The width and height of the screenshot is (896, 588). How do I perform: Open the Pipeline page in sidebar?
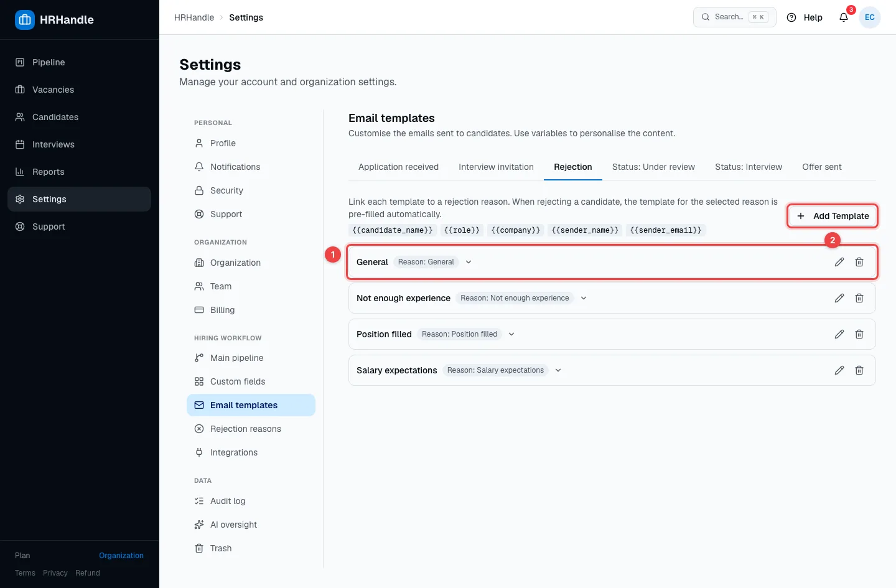click(x=79, y=62)
